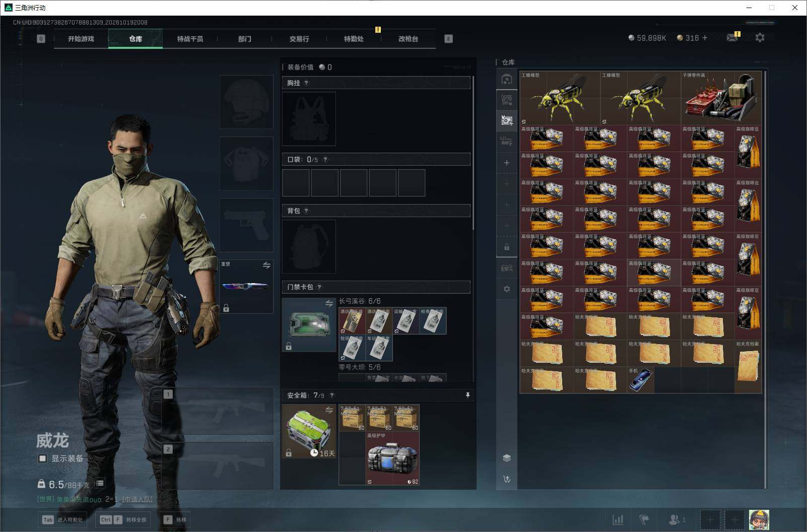Click the help icon next to 安全箱
The image size is (807, 532).
pyautogui.click(x=331, y=395)
